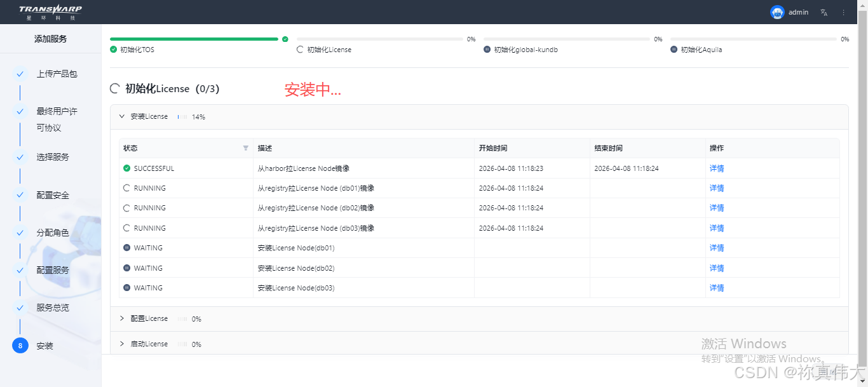Click the spinner beside 初始化License (0/3) heading

pos(115,89)
